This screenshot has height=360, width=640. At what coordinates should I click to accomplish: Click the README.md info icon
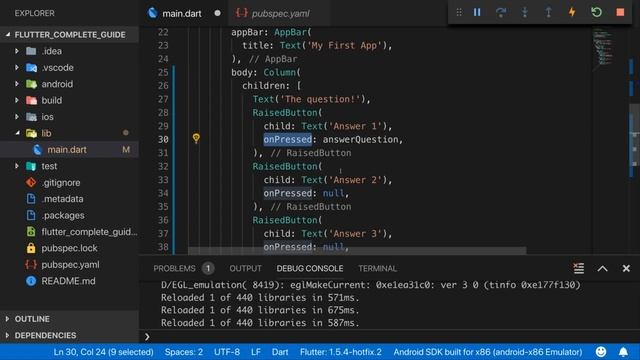[31, 281]
